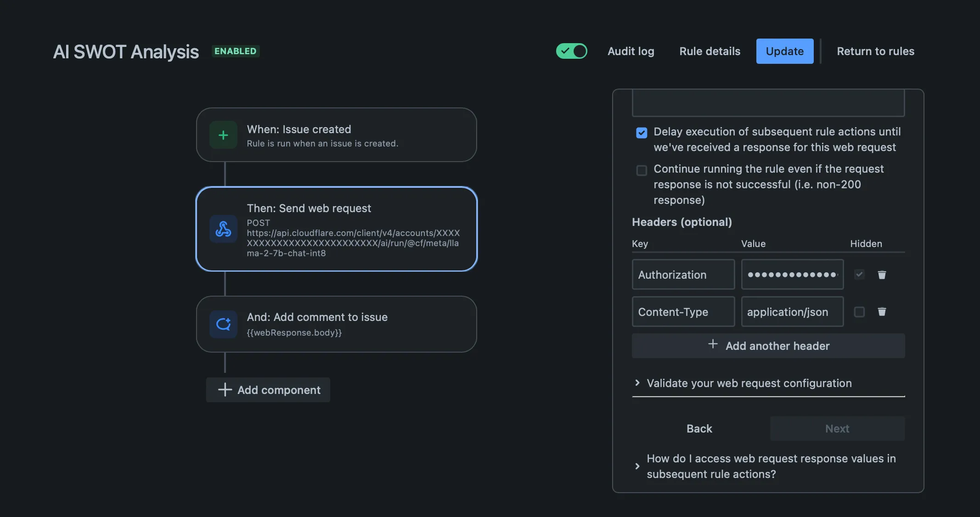Open the Audit log view
980x517 pixels.
click(x=631, y=51)
